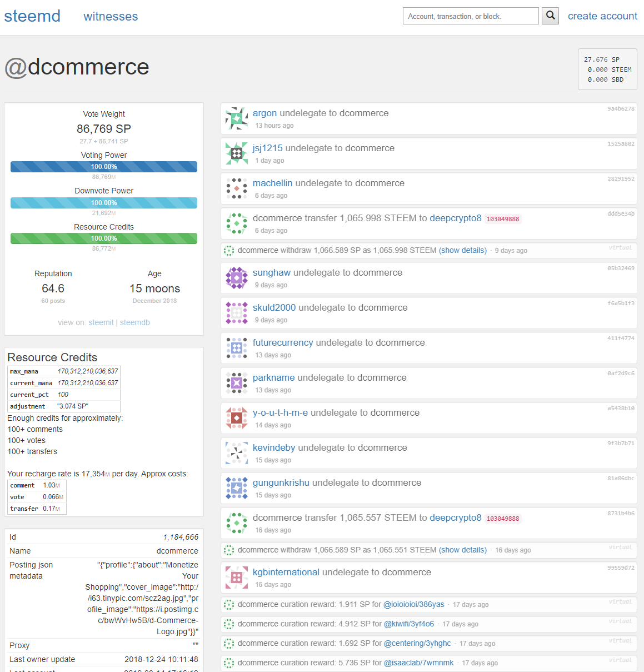Click memo 103049888 on 16 days ago transfer
644x672 pixels.
coord(503,519)
